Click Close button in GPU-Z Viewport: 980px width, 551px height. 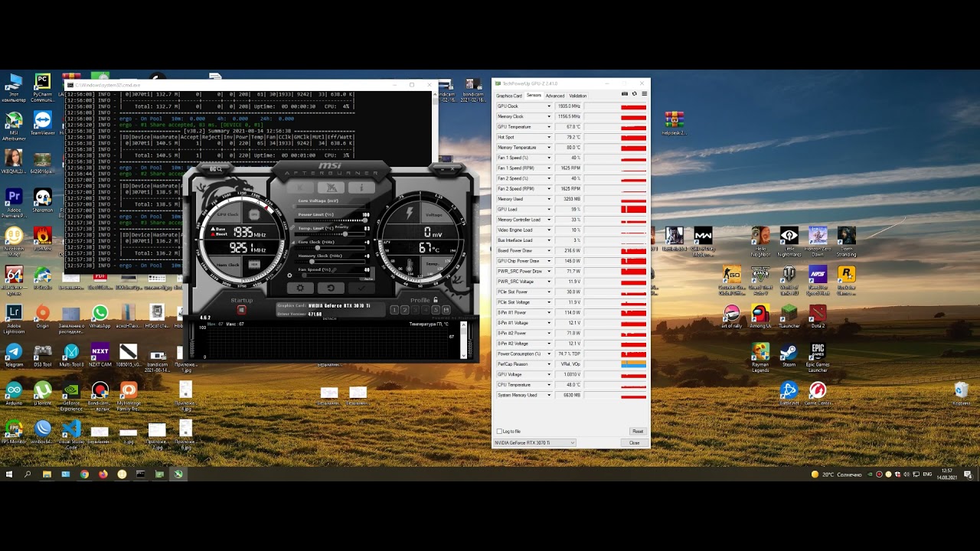tap(635, 443)
